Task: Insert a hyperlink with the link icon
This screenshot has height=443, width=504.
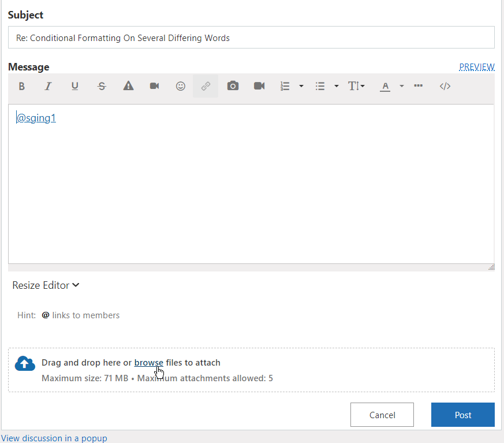Action: [206, 86]
